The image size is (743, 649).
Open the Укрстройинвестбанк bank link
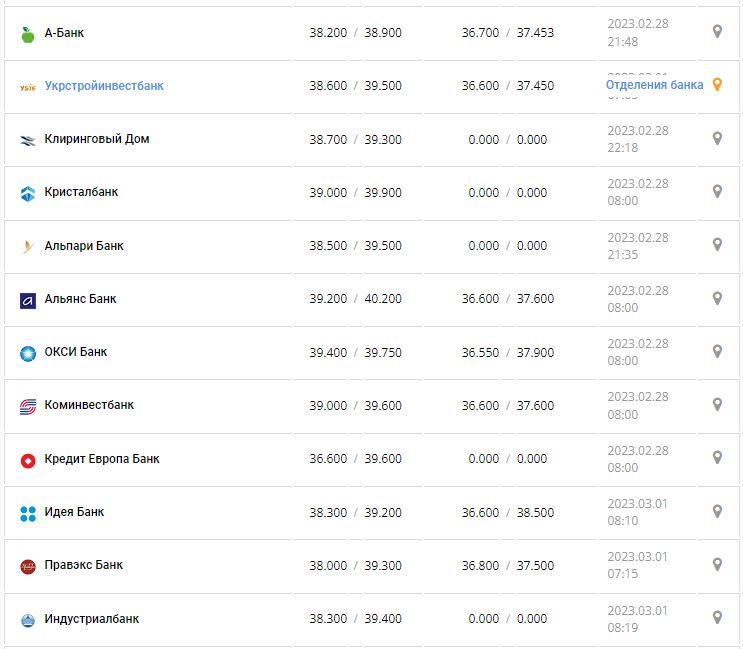coord(104,86)
